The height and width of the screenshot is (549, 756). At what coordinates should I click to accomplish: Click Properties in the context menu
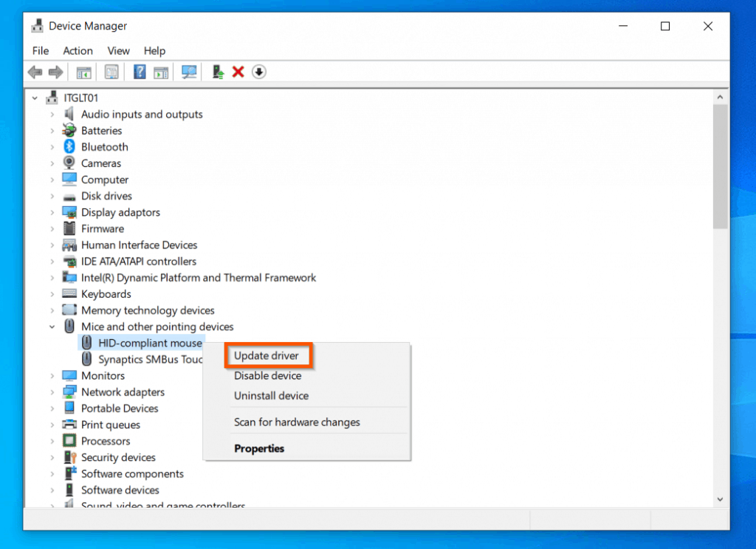pos(259,449)
